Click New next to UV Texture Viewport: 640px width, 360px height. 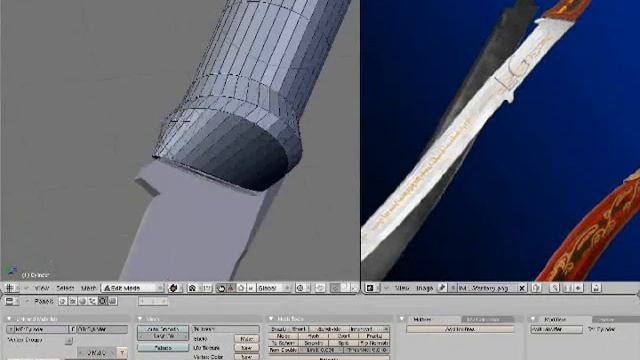click(247, 348)
